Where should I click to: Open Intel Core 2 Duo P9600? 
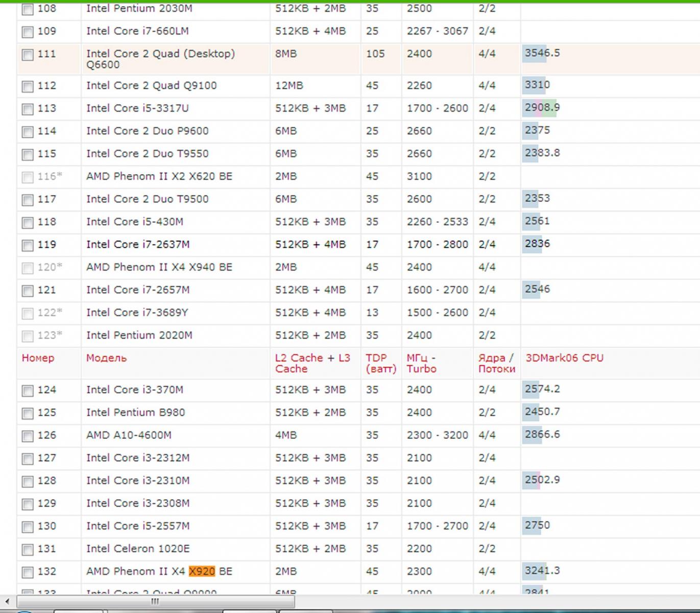point(147,131)
